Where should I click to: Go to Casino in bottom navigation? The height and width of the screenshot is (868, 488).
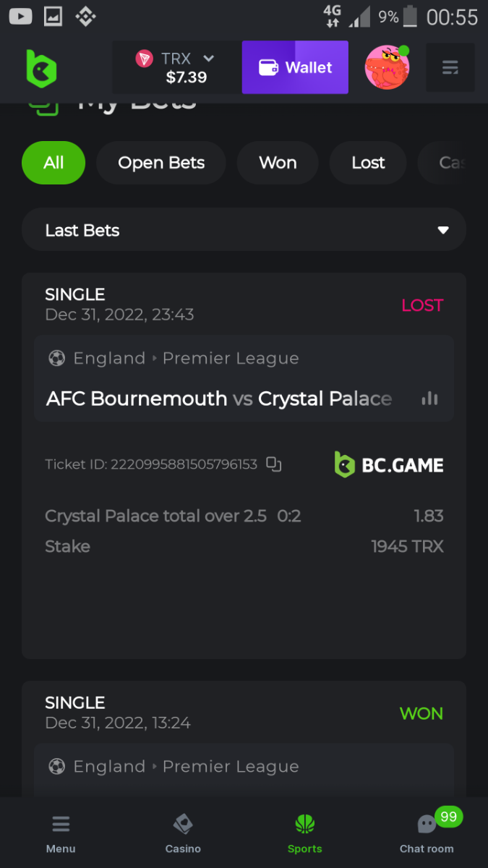point(183,833)
